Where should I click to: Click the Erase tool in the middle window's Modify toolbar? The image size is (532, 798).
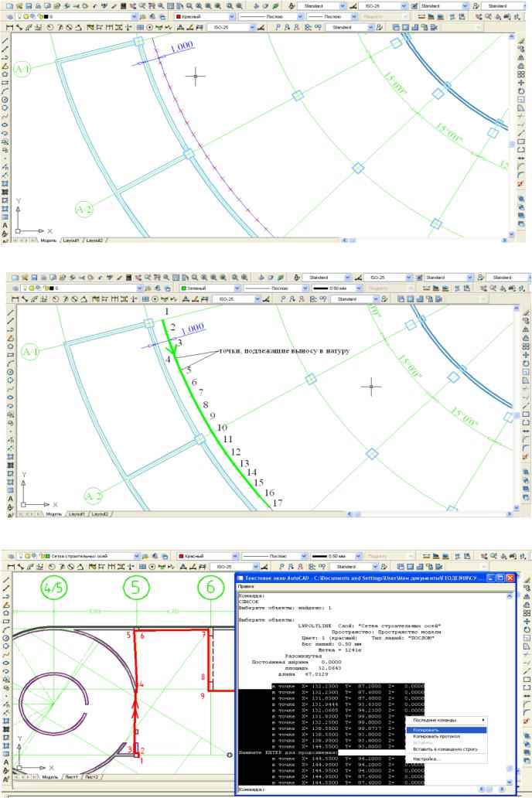pyautogui.click(x=527, y=313)
